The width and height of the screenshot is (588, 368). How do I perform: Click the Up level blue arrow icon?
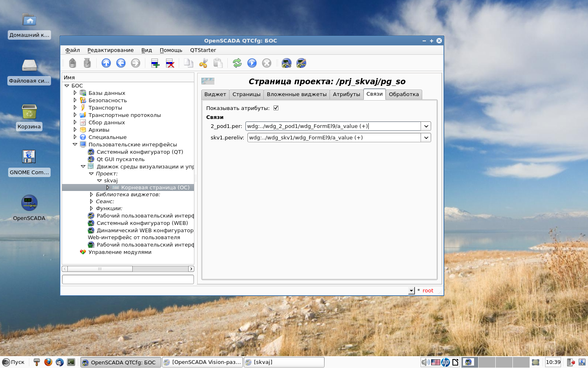pyautogui.click(x=106, y=63)
